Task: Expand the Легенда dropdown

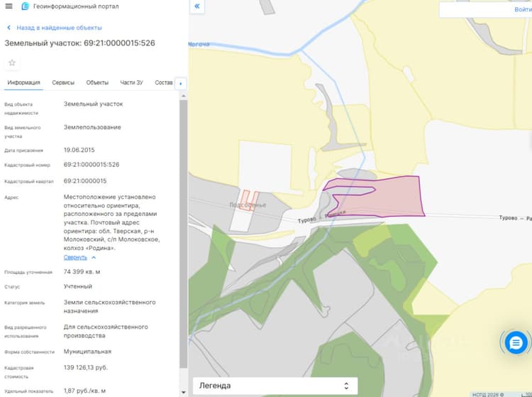Action: coord(275,386)
